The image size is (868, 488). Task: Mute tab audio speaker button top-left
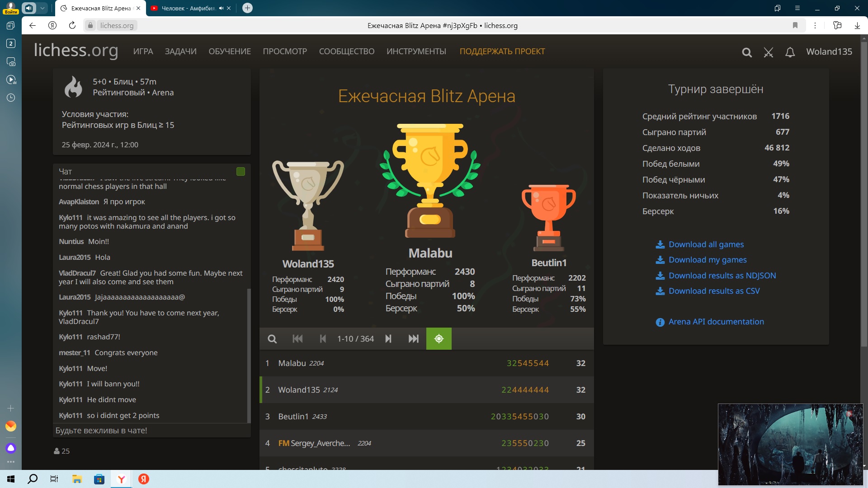[x=29, y=8]
